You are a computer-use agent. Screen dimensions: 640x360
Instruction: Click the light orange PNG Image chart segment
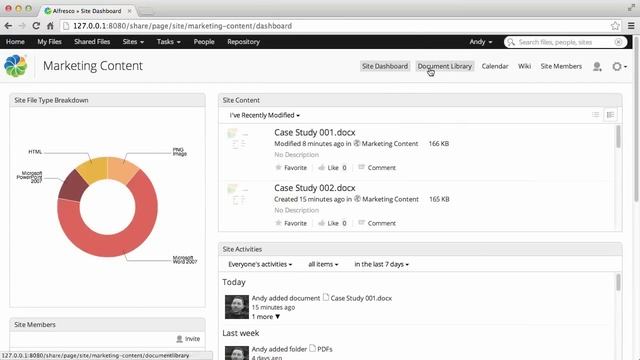tap(121, 169)
